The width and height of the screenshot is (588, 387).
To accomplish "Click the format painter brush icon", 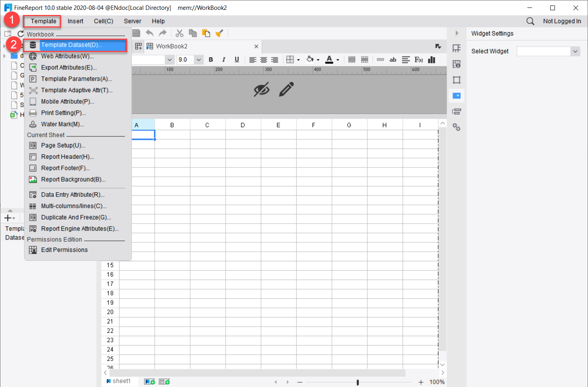I will [219, 33].
